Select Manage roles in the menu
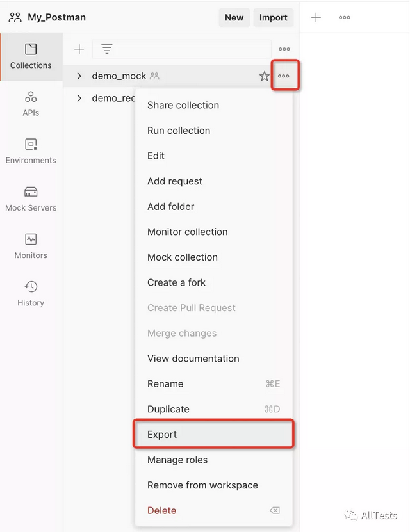The image size is (410, 532). pos(214,460)
